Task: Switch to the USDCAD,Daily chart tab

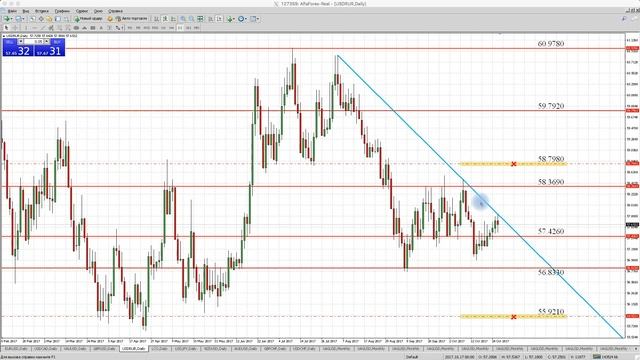Action: [45, 349]
